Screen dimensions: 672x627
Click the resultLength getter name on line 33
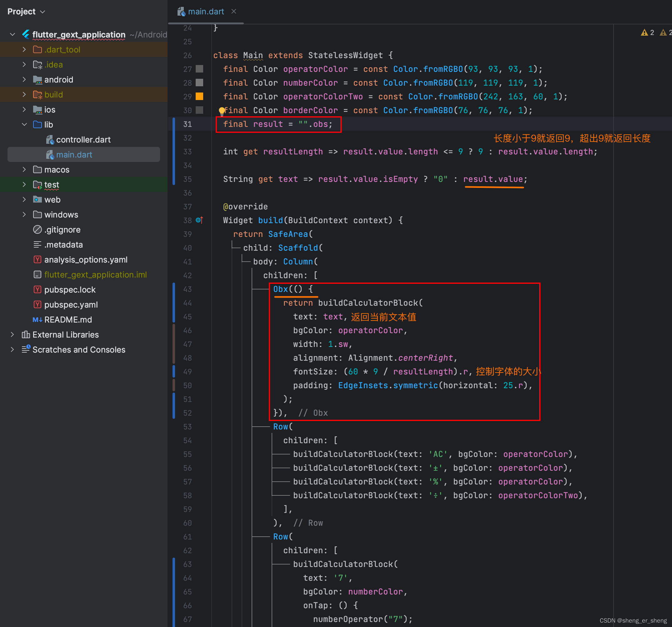(x=293, y=152)
